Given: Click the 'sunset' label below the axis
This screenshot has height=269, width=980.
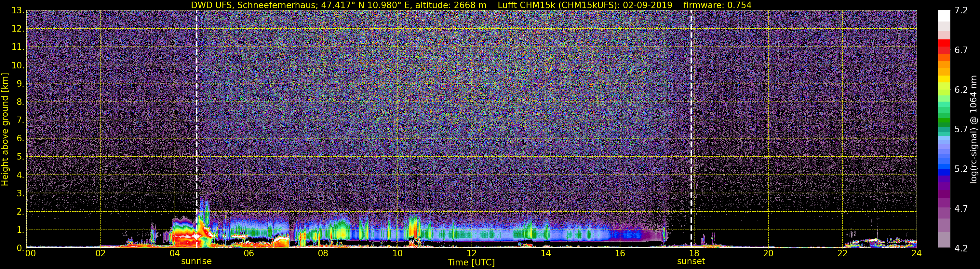Looking at the screenshot, I should 691,262.
